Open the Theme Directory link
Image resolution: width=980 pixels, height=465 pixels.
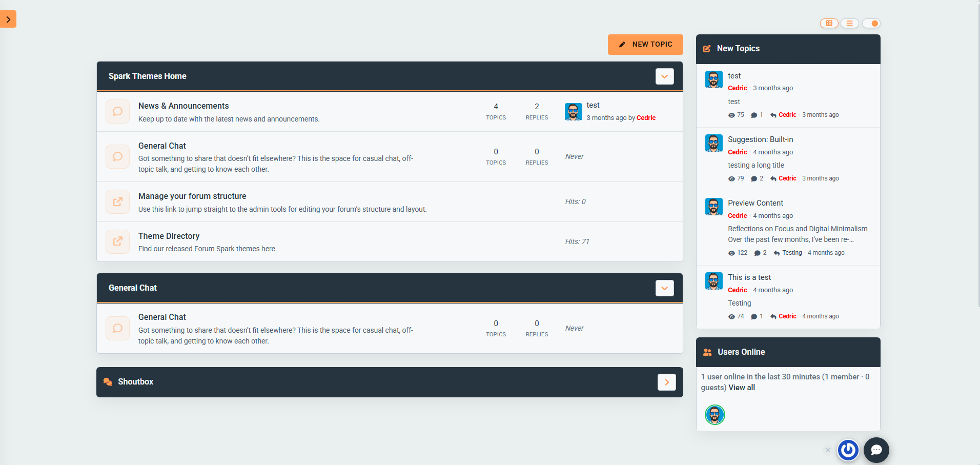pos(169,236)
